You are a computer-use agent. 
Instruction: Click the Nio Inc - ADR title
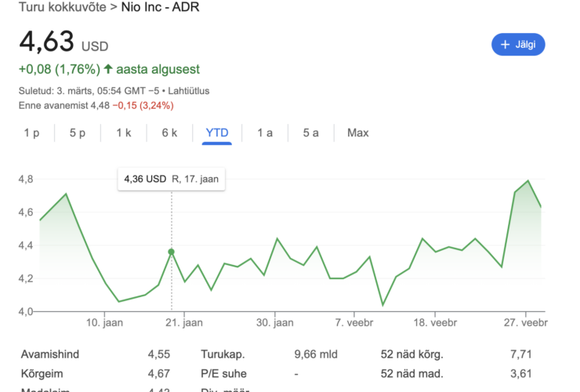(x=160, y=7)
